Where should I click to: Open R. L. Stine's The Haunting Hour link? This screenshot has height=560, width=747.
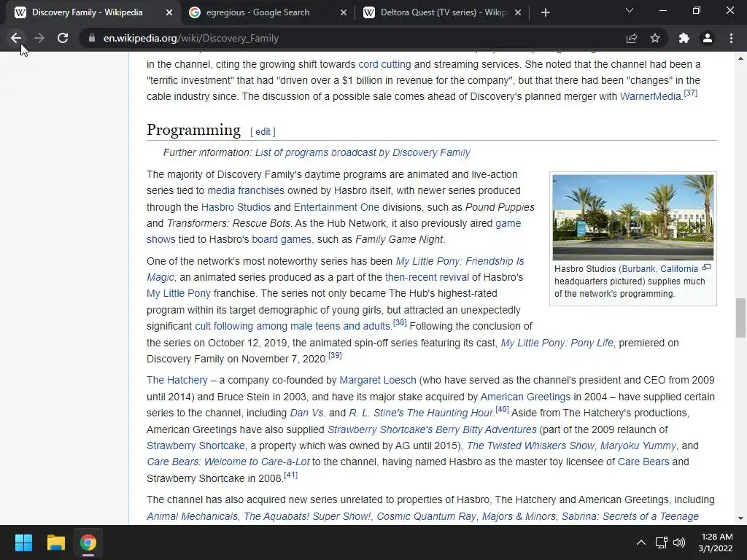421,413
